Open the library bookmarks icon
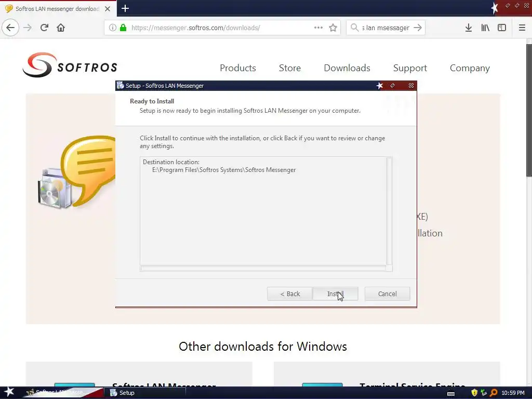Image resolution: width=532 pixels, height=399 pixels. pyautogui.click(x=485, y=28)
